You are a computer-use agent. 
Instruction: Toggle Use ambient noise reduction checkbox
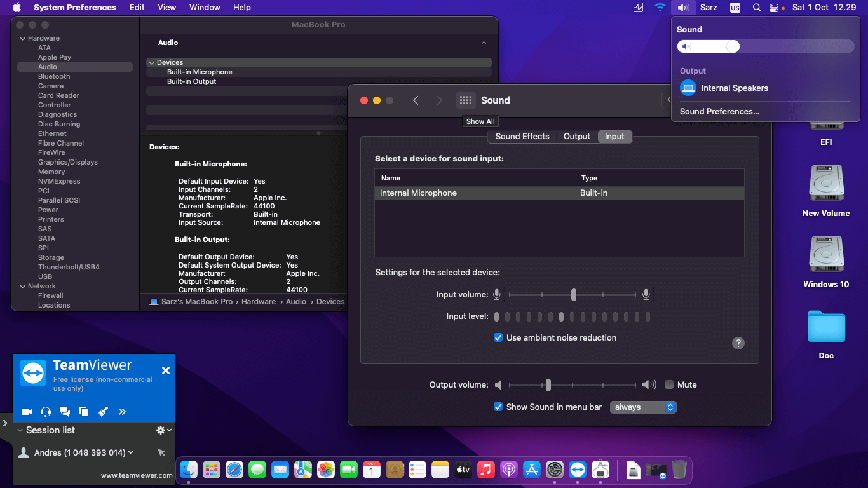tap(498, 338)
